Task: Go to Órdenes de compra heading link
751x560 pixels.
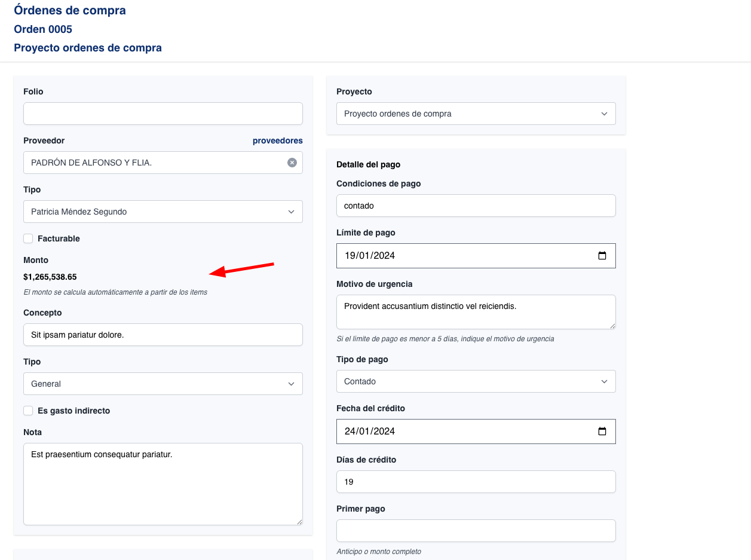Action: (x=70, y=10)
